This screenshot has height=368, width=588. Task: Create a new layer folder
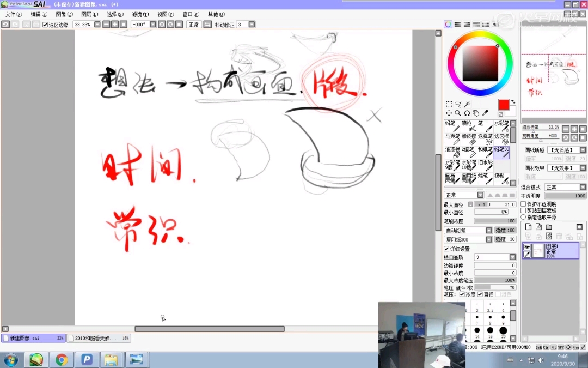pyautogui.click(x=549, y=227)
